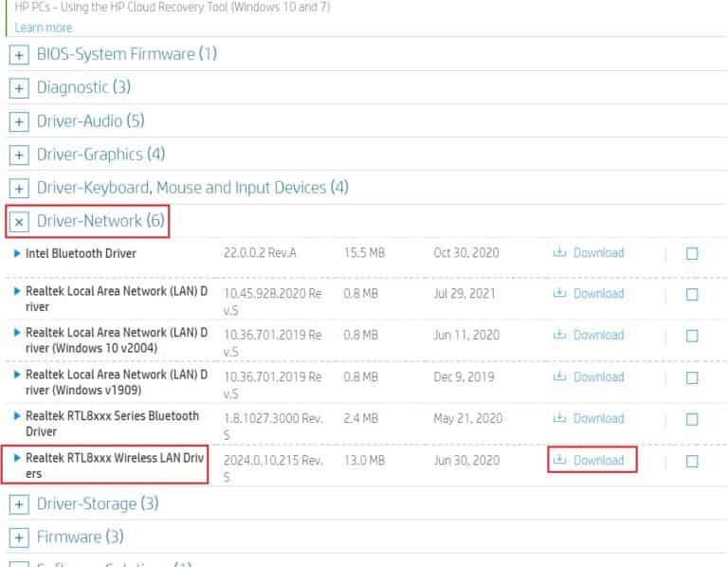Viewport: 728px width, 567px height.
Task: Expand details arrow for Intel Bluetooth Driver
Action: click(x=17, y=253)
